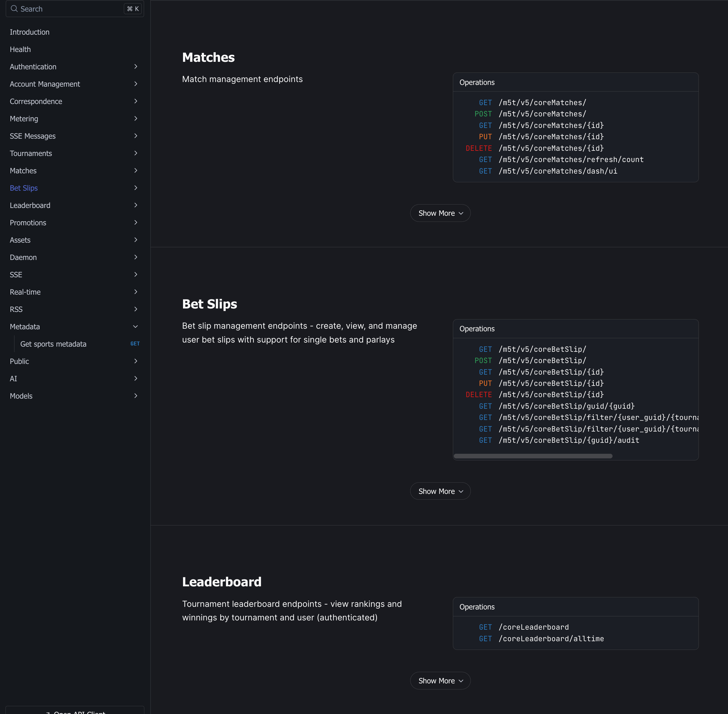Open POST /m5t/v5/coreBetSlip/ operation
Image resolution: width=728 pixels, height=714 pixels.
[x=530, y=360]
